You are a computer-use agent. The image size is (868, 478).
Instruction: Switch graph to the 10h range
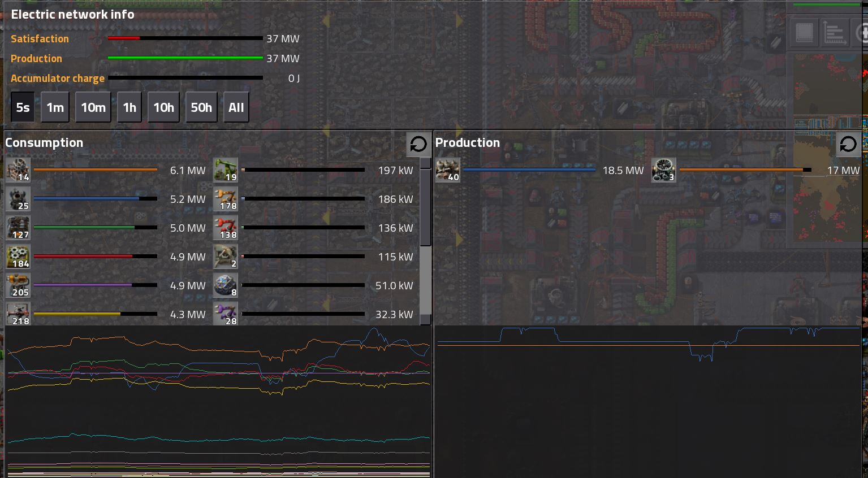[163, 107]
